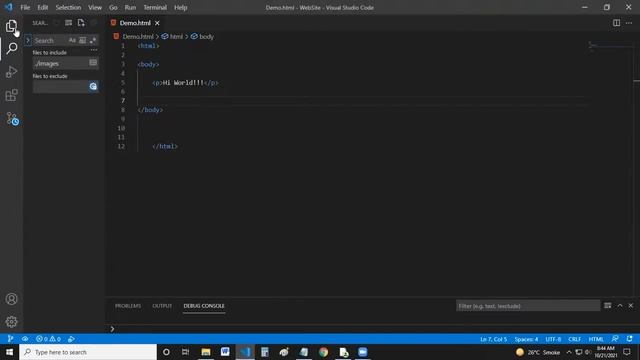Clear the debug console with list icon

tap(607, 305)
